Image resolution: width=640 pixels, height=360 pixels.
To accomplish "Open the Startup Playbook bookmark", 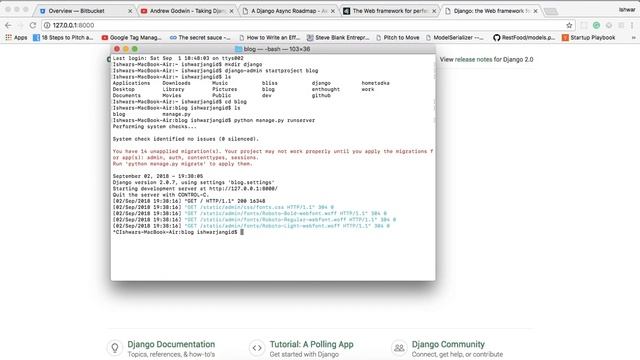I will [x=588, y=38].
